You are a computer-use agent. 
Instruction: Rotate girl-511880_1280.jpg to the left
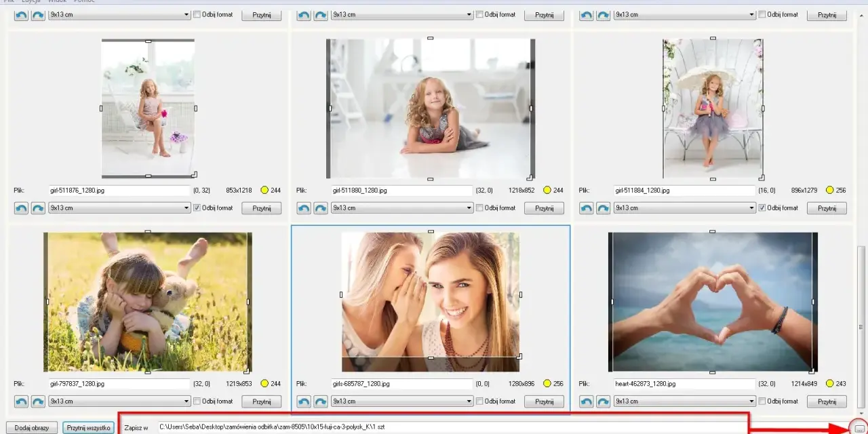pos(304,208)
